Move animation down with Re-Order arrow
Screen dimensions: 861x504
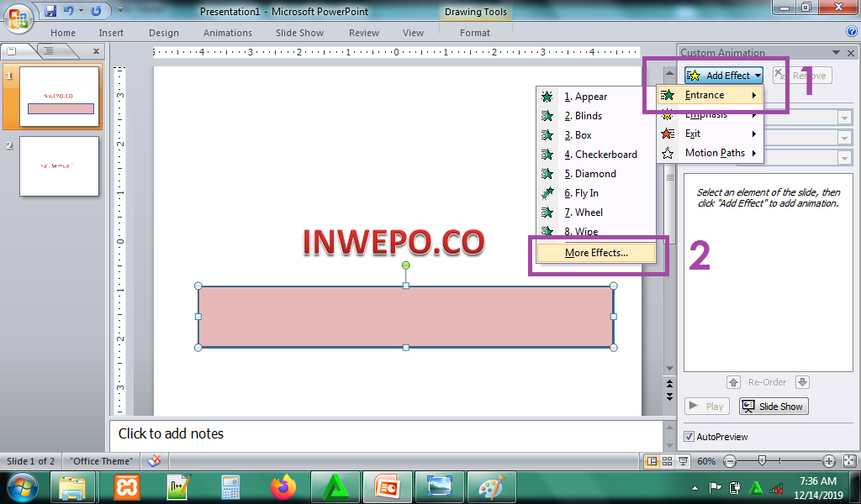coord(802,382)
